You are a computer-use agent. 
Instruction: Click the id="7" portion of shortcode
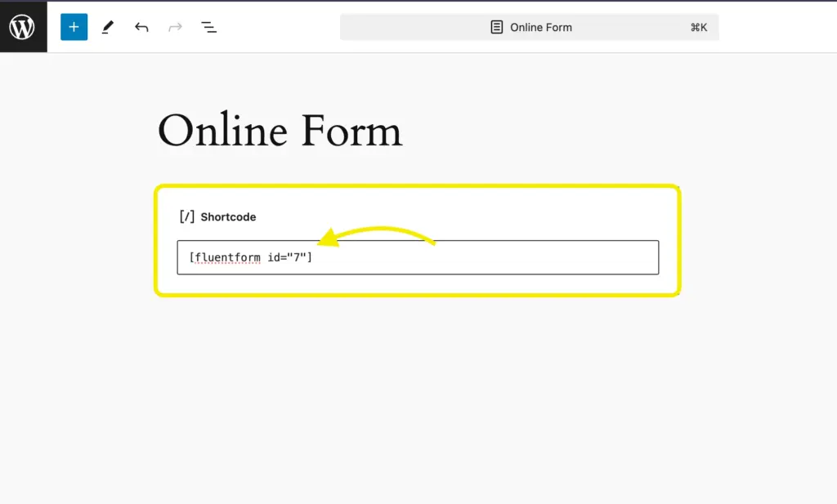[x=288, y=257]
